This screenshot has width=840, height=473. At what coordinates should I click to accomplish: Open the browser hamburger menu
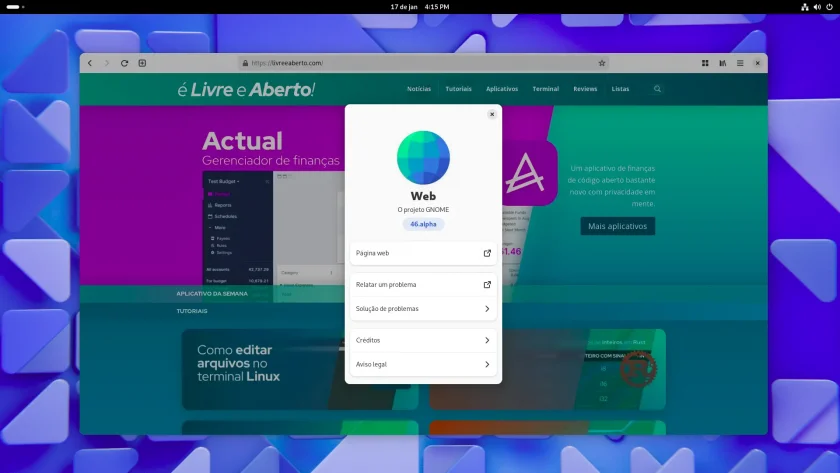coord(740,63)
